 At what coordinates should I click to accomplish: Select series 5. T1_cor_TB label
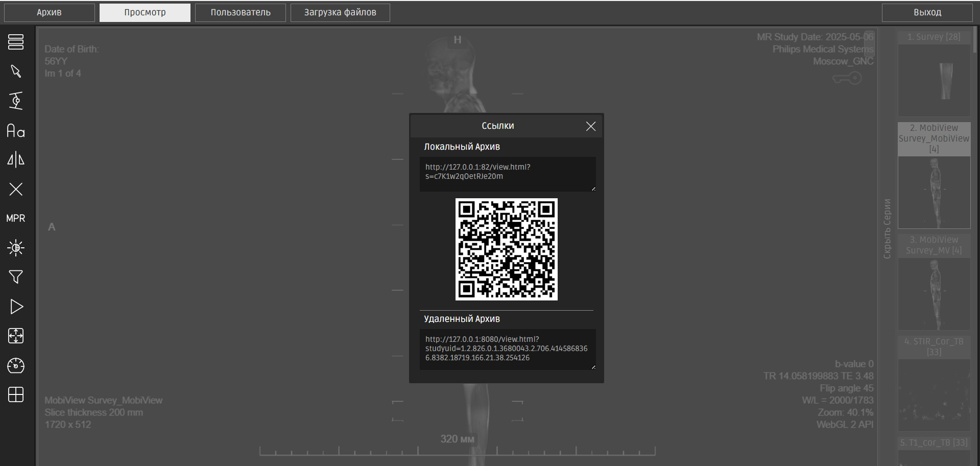[934, 442]
